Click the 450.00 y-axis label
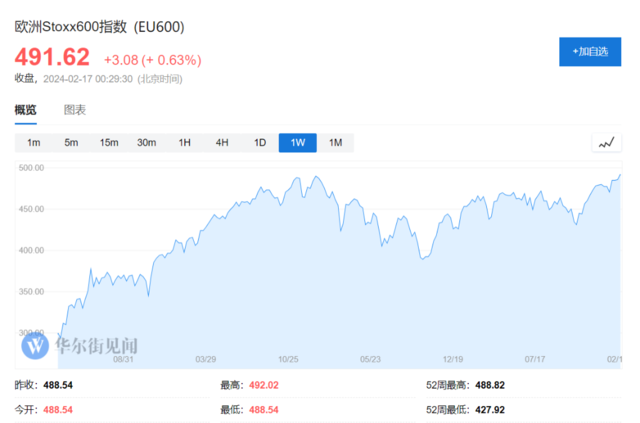 (31, 209)
